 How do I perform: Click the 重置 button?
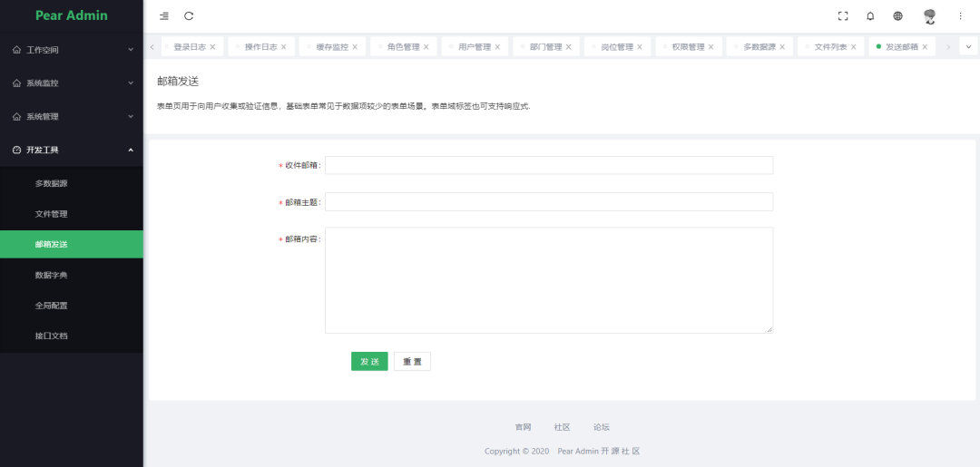point(412,362)
